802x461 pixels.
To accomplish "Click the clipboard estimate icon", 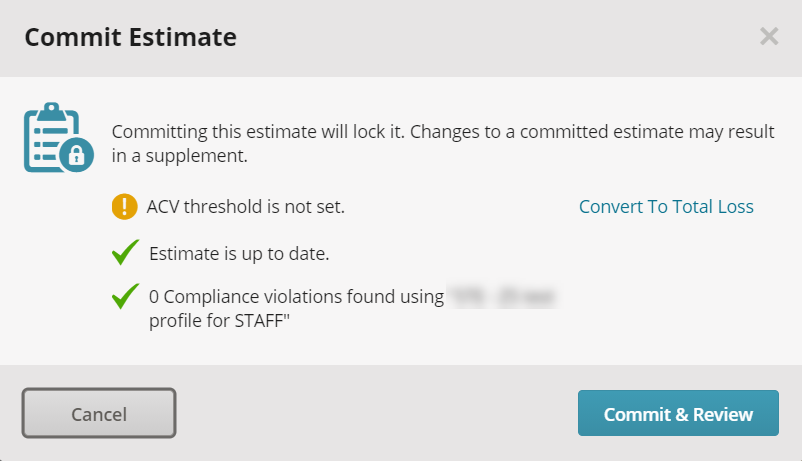I will point(58,137).
